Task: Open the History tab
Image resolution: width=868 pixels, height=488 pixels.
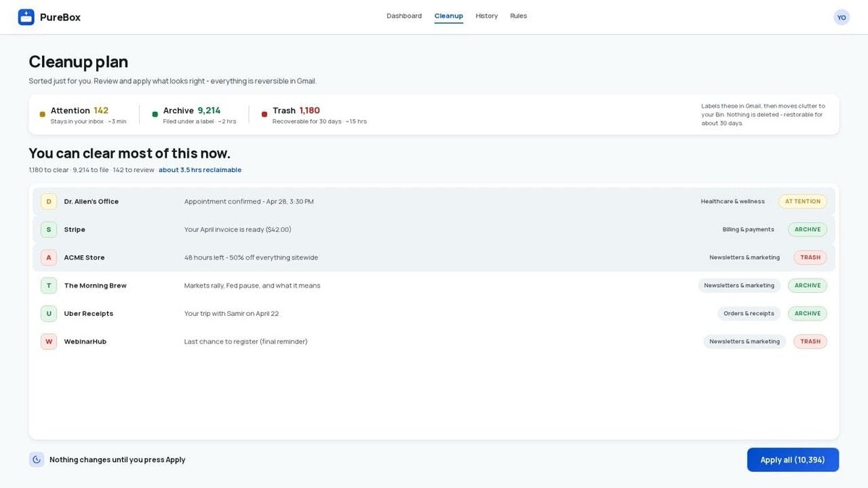Action: [487, 16]
